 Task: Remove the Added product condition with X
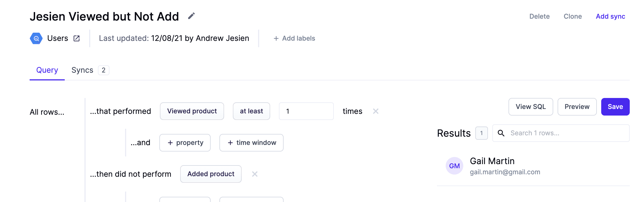pos(255,174)
